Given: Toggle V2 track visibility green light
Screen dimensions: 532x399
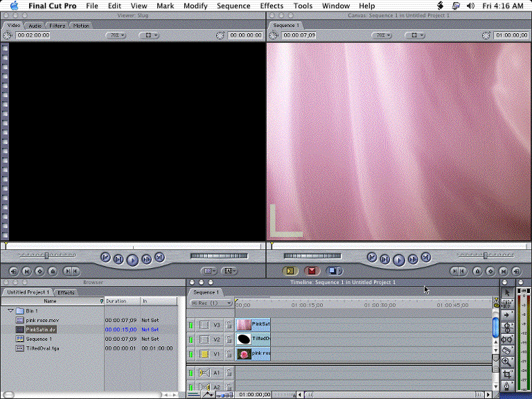Looking at the screenshot, I should pyautogui.click(x=191, y=339).
